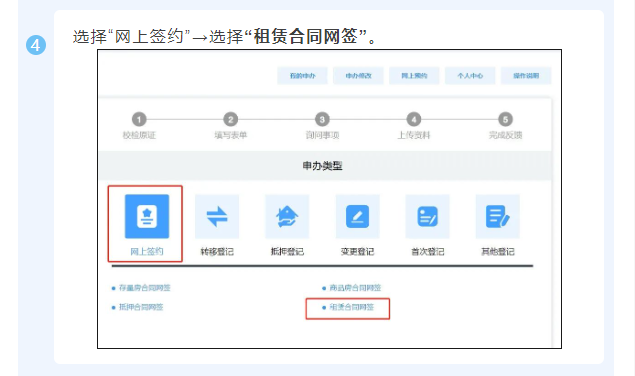View 操作说明 operating instructions
635x376 pixels.
(x=526, y=76)
